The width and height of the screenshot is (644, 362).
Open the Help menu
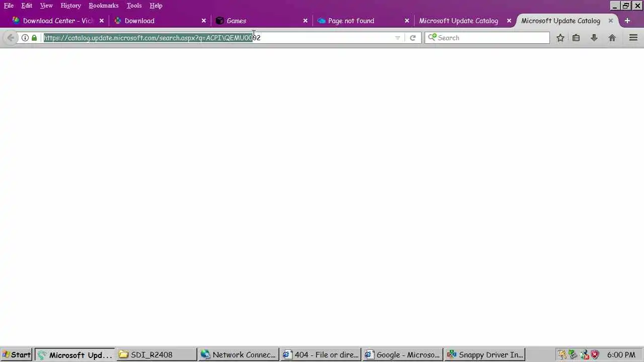pyautogui.click(x=156, y=6)
